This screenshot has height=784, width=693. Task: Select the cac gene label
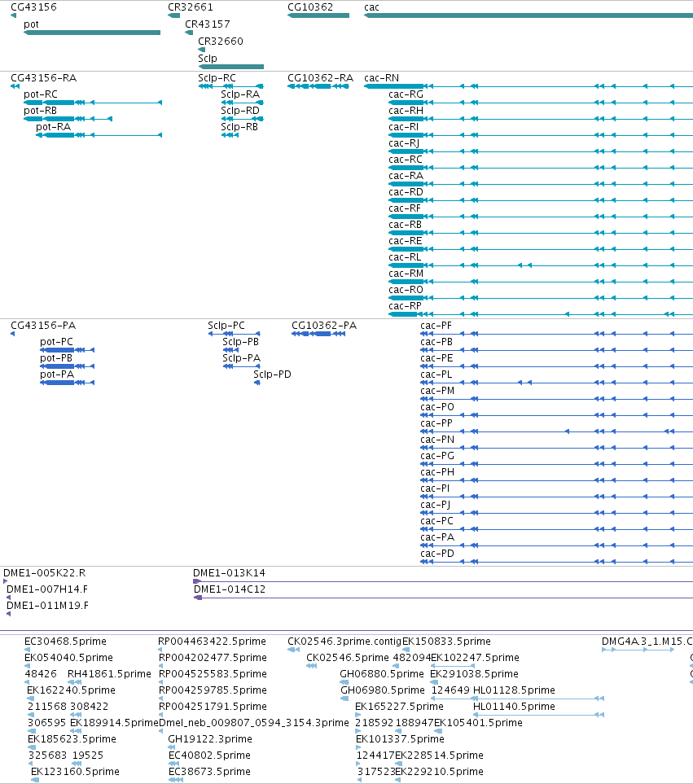point(371,7)
